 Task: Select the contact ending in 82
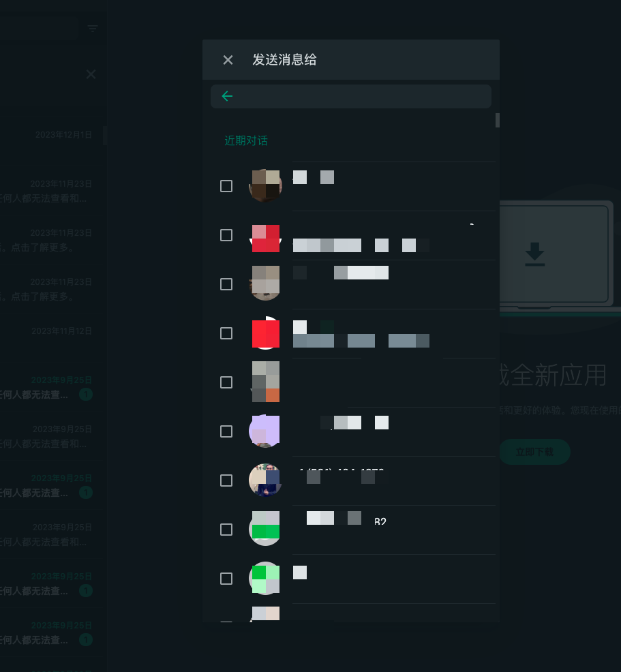[226, 530]
